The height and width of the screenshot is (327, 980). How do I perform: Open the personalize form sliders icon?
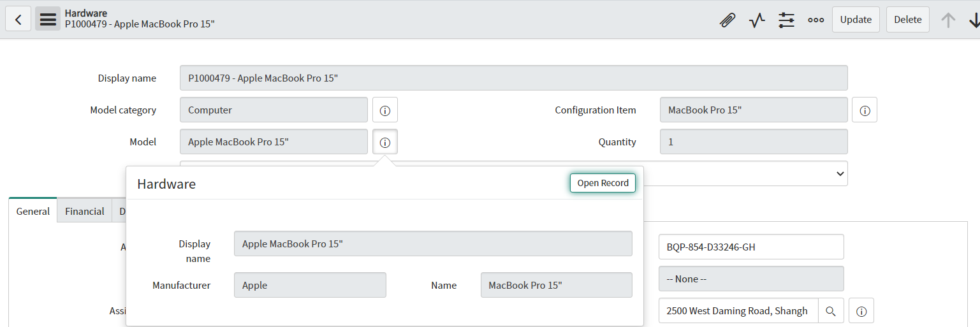787,20
